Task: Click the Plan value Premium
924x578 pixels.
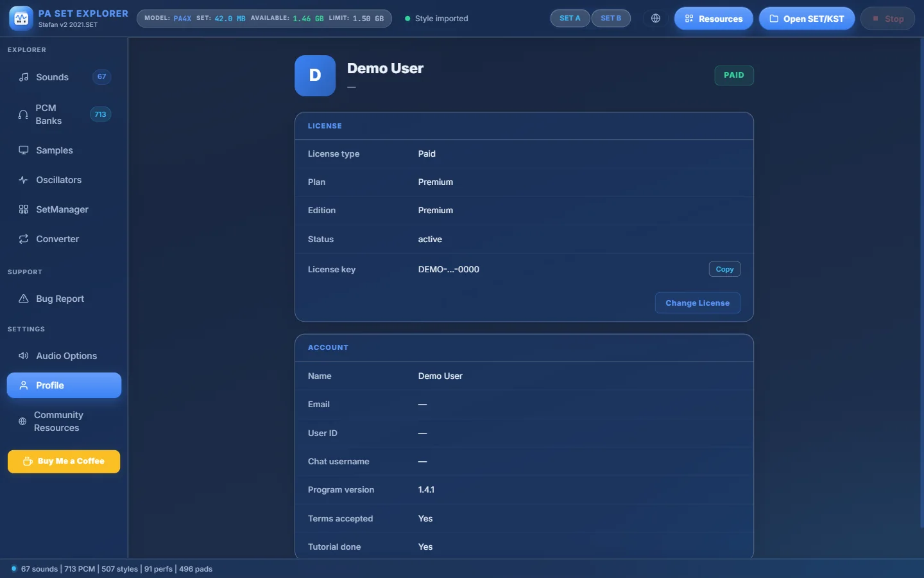Action: click(436, 182)
